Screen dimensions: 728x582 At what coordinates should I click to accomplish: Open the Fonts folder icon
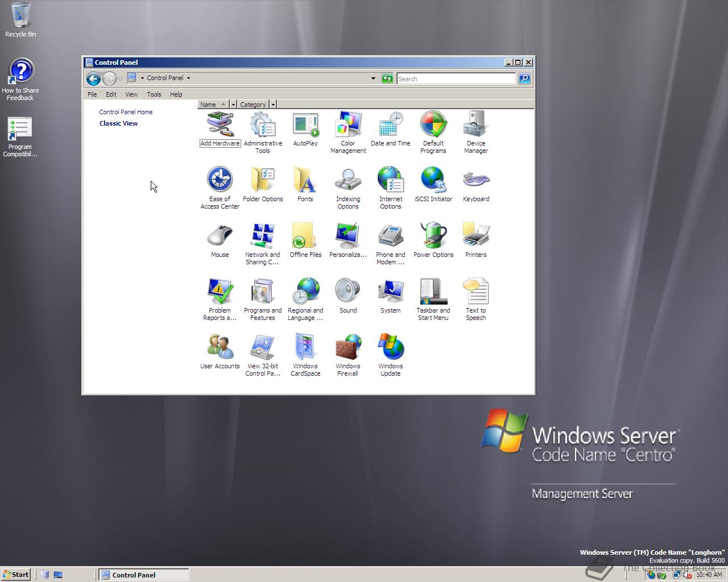tap(305, 185)
